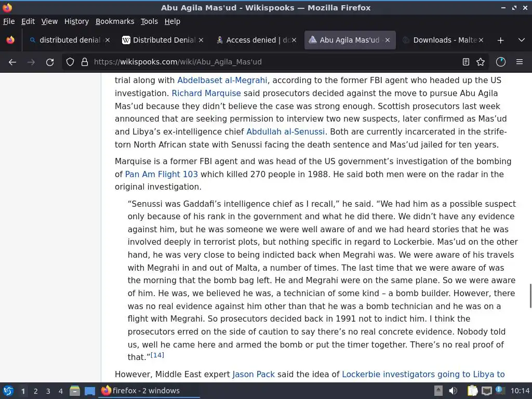Close the 'Abu Agila Mas'ud' tab

coord(388,40)
